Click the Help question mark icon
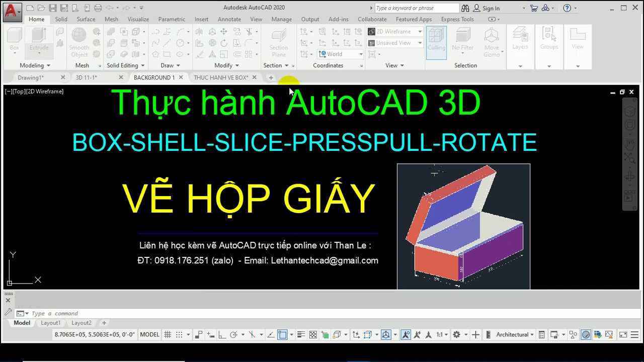 coord(568,8)
